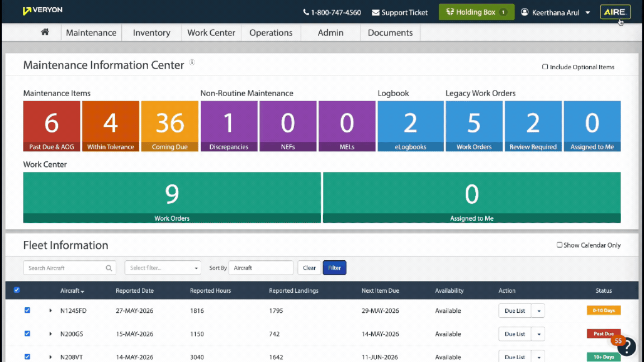Expand the N1245FD row
Viewport: 644px width, 362px height.
50,311
